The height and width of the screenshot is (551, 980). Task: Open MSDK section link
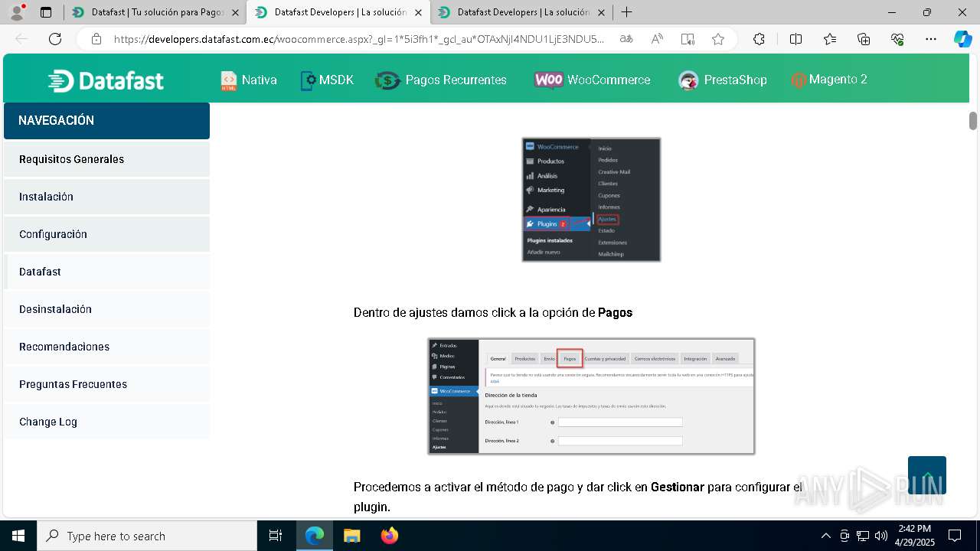pos(336,80)
